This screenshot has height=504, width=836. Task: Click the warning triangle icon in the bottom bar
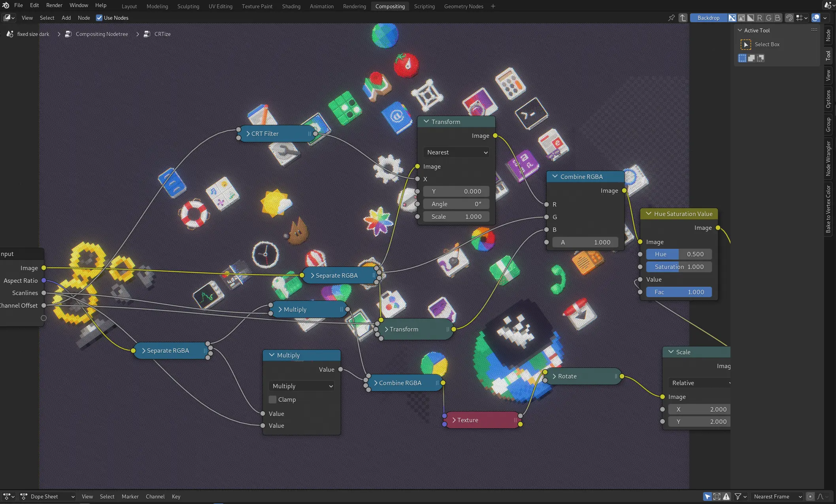[727, 496]
